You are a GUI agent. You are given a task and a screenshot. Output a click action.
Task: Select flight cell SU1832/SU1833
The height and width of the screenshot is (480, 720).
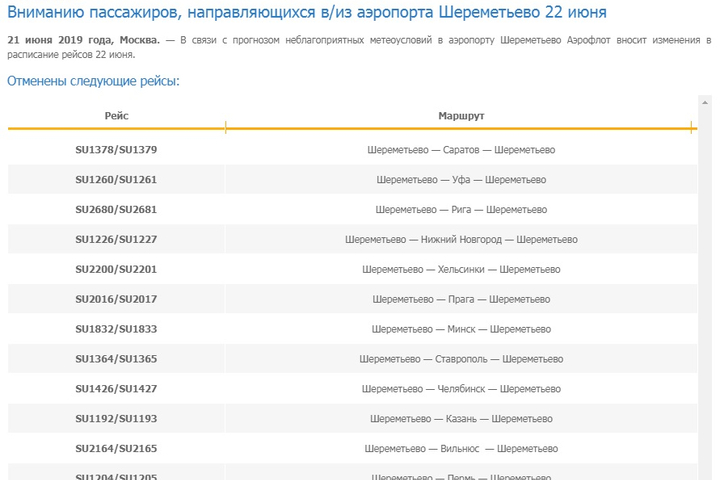116,329
